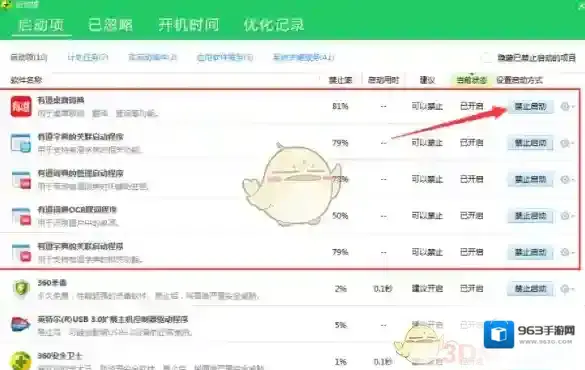Open the 启动项 main tab
Viewport: 585px width, 370px height.
pos(41,25)
